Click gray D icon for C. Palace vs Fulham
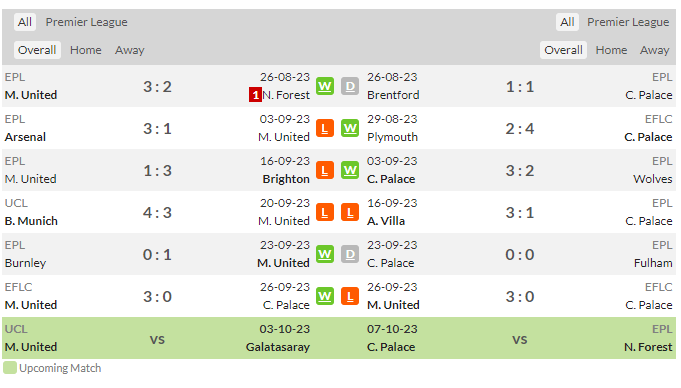681x388 pixels. point(350,254)
